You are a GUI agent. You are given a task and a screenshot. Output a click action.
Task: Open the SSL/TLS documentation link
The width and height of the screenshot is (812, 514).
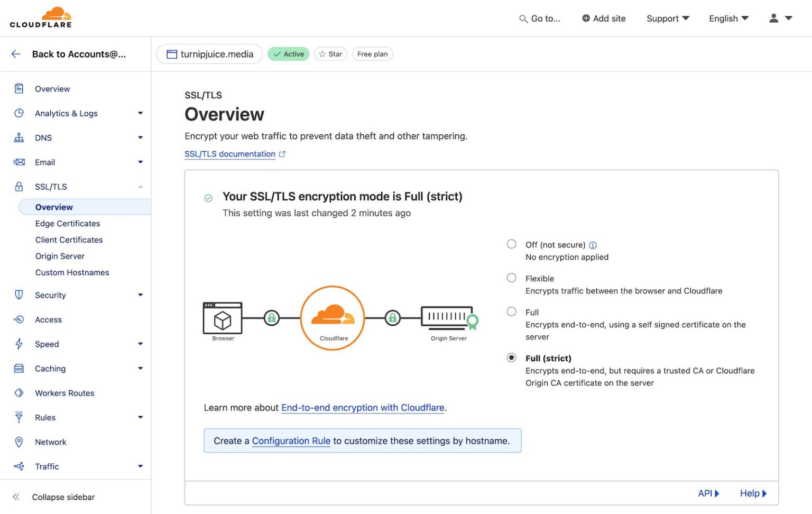[x=229, y=154]
